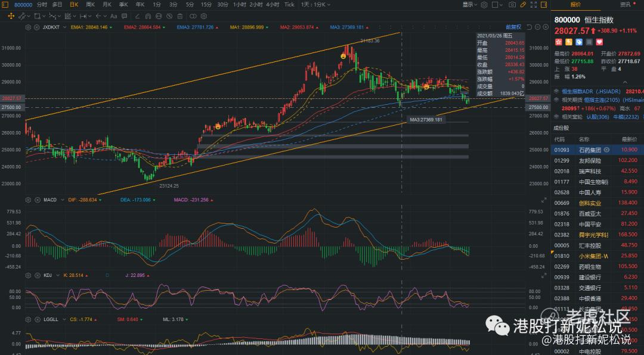644x355 pixels.
Task: Sort constituents by 最新价 column
Action: click(629, 139)
